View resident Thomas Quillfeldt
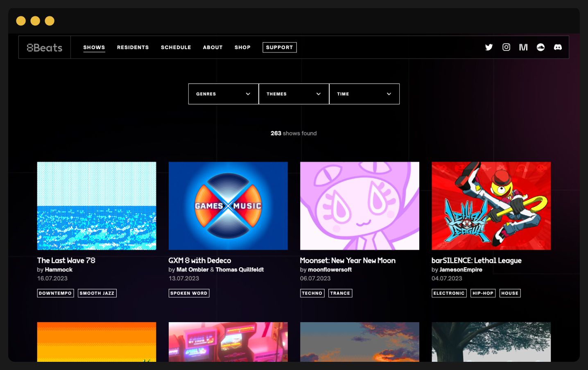588x370 pixels. tap(240, 270)
